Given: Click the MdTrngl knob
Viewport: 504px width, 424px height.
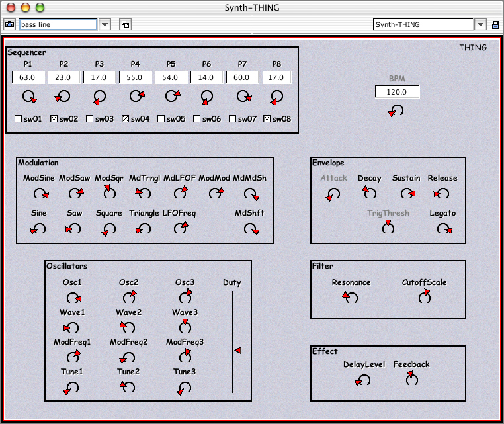Looking at the screenshot, I should click(143, 193).
